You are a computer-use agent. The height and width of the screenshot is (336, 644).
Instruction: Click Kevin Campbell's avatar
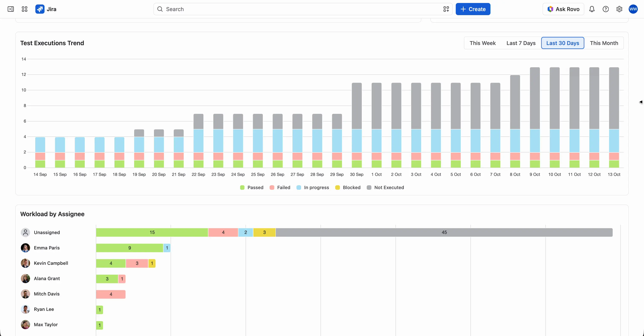[x=25, y=263]
